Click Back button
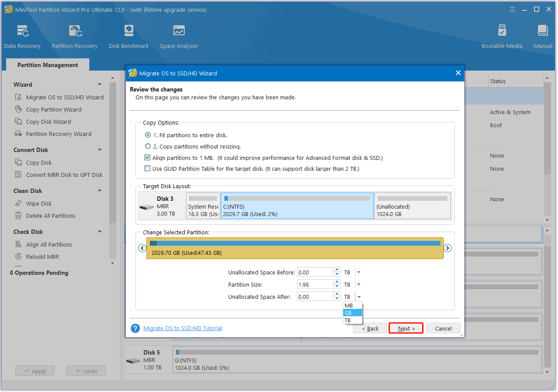 click(370, 328)
